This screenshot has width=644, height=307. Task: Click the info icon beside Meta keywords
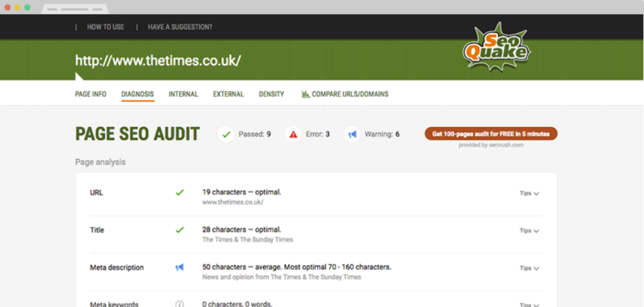click(x=180, y=304)
